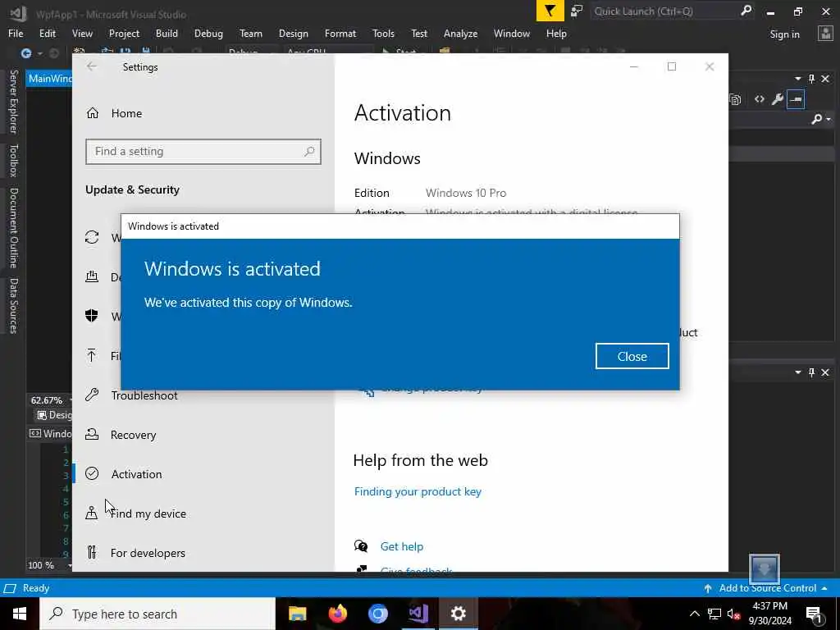
Task: Select the MainWindow document tab
Action: point(50,78)
